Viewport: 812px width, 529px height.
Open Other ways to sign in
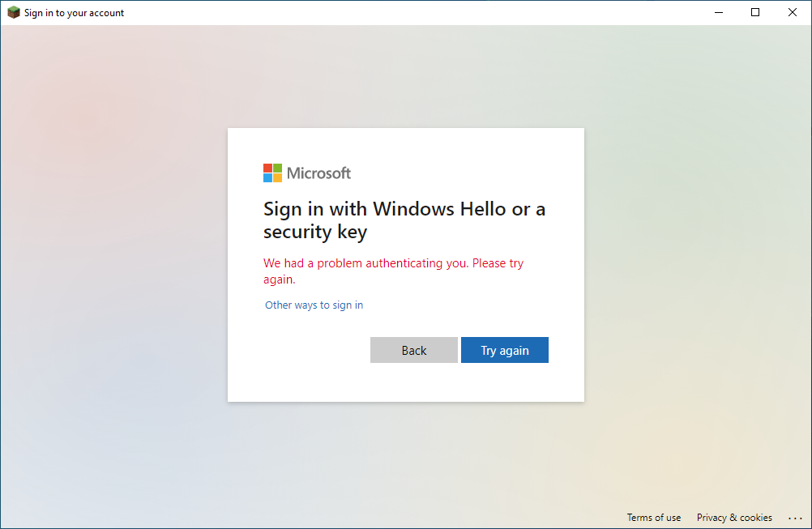[x=314, y=305]
